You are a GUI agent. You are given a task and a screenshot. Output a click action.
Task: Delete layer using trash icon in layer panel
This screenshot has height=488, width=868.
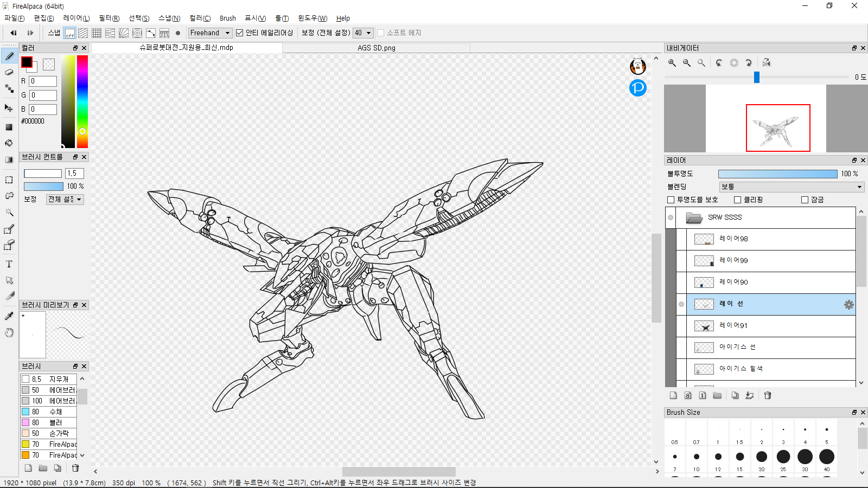(x=768, y=395)
